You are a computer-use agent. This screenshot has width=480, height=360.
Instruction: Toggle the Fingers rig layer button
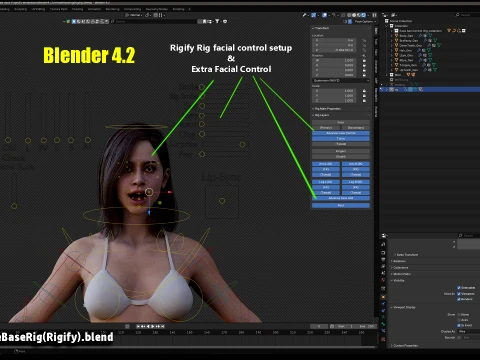[x=341, y=151]
